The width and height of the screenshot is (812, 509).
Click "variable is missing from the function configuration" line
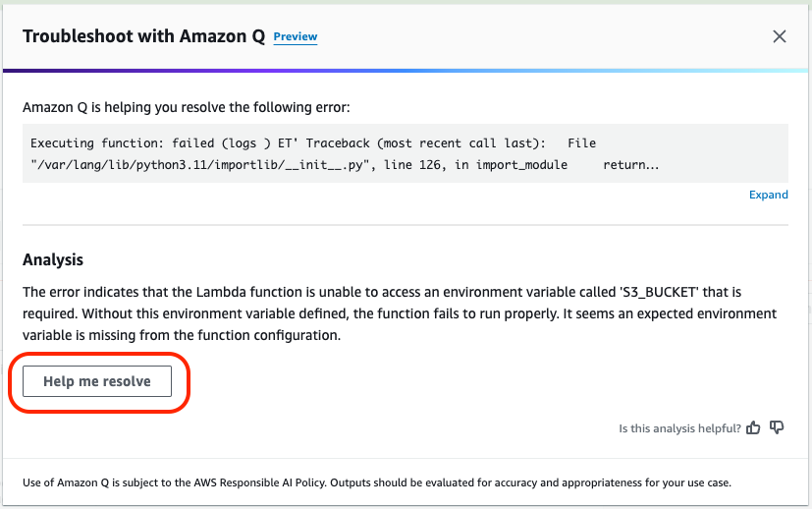[182, 335]
